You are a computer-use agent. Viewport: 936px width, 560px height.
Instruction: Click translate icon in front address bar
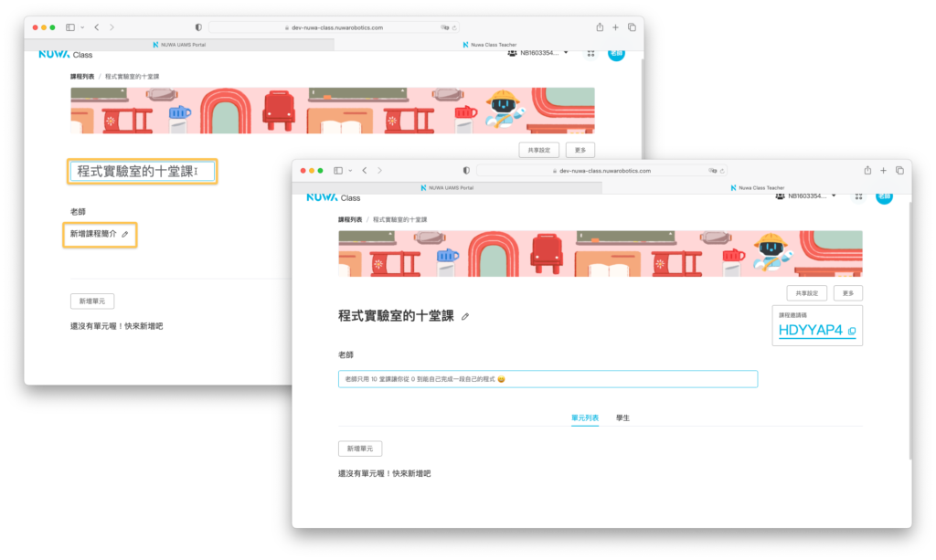[712, 171]
